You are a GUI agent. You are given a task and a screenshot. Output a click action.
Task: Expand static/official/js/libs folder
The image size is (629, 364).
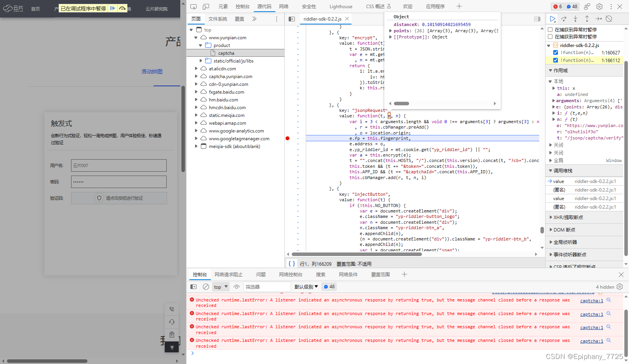coord(200,61)
